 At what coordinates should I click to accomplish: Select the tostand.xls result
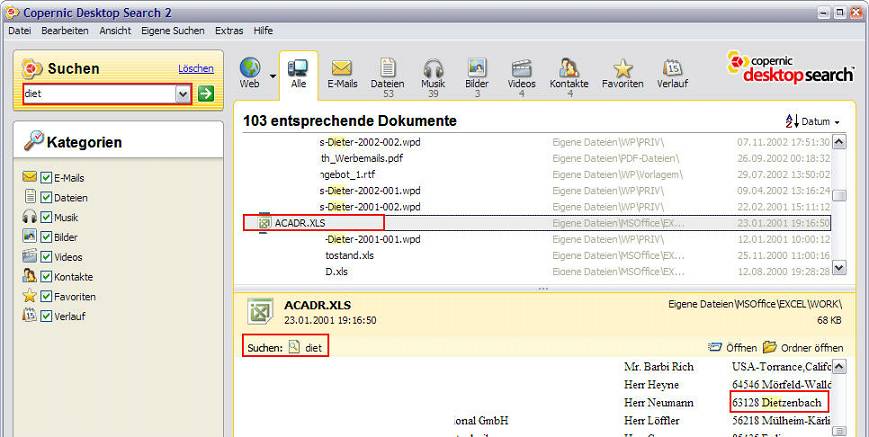point(349,255)
